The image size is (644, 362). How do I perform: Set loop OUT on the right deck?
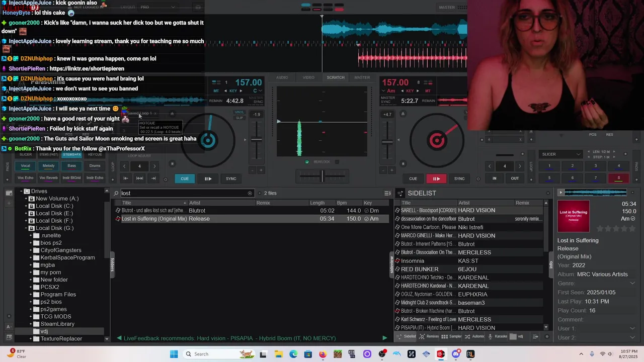tap(515, 178)
